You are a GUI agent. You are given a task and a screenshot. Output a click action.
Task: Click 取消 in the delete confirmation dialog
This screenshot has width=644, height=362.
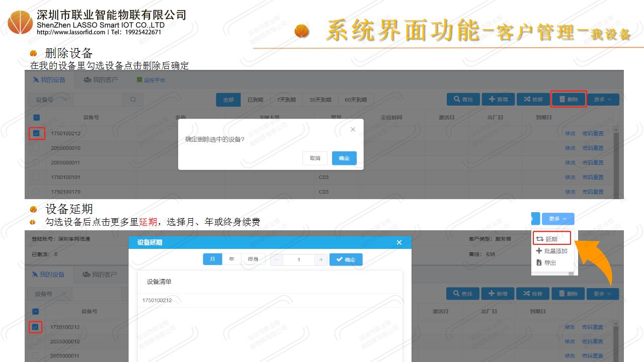315,158
